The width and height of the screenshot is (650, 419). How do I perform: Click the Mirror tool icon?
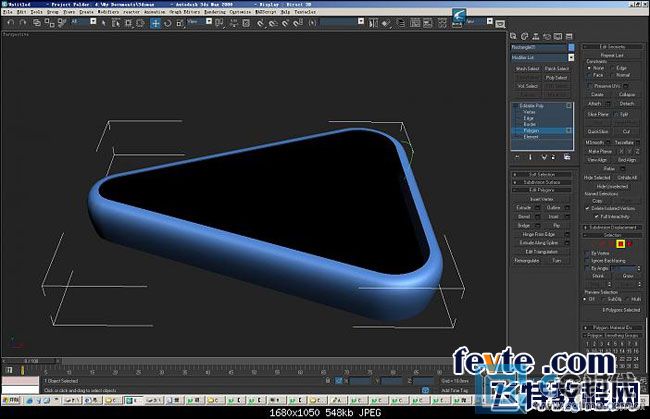point(373,23)
